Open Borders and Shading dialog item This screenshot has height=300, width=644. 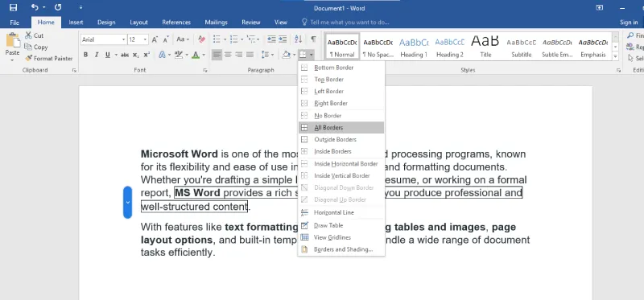[x=341, y=249]
